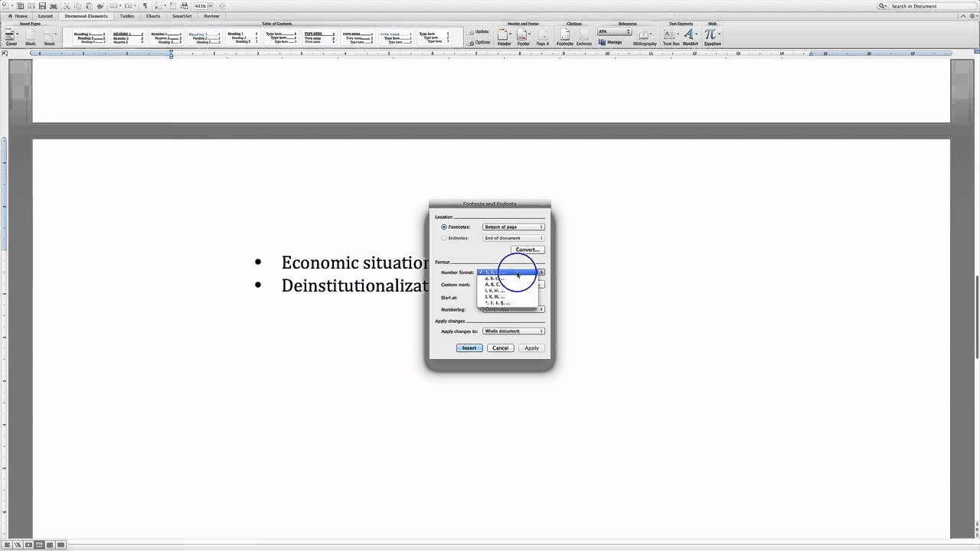Click the vertical scrollbar thumb on right
Image resolution: width=980 pixels, height=551 pixels.
[977, 315]
